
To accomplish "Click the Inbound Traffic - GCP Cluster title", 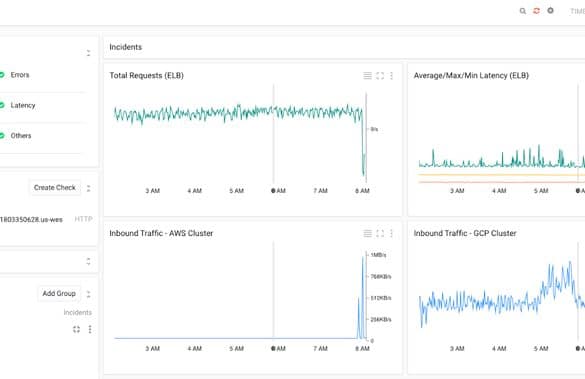I will pyautogui.click(x=465, y=233).
